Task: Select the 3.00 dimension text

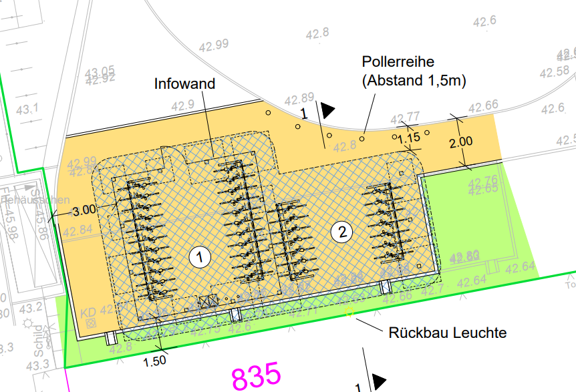Action: tap(84, 210)
